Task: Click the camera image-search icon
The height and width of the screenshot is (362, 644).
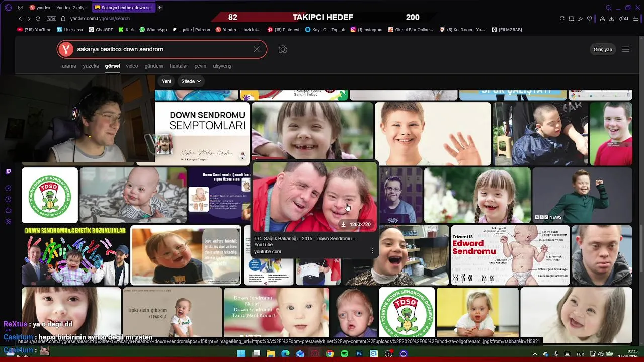Action: pos(283,49)
